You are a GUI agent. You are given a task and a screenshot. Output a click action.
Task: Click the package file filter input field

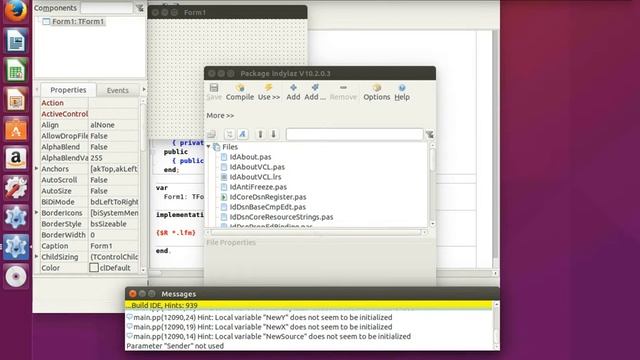click(354, 134)
